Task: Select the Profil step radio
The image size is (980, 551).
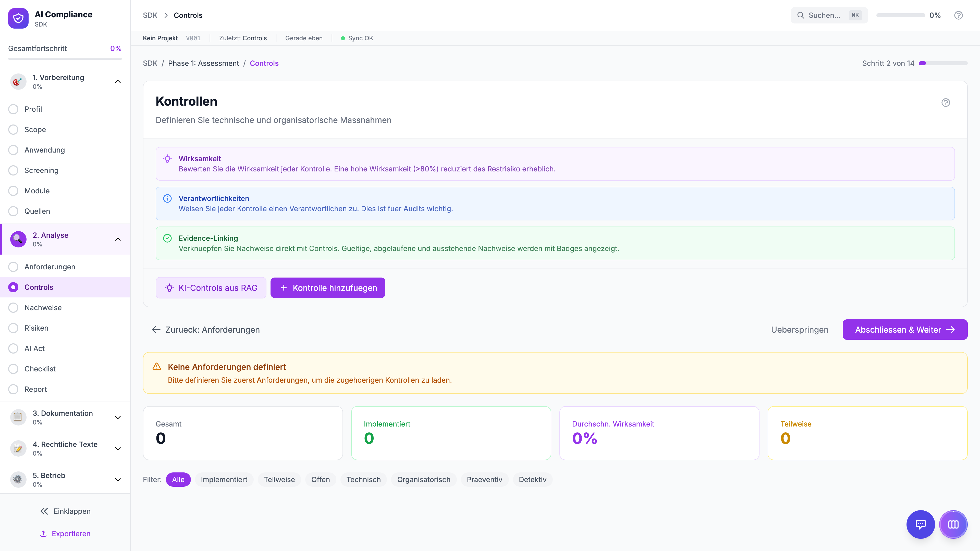Action: (x=13, y=109)
